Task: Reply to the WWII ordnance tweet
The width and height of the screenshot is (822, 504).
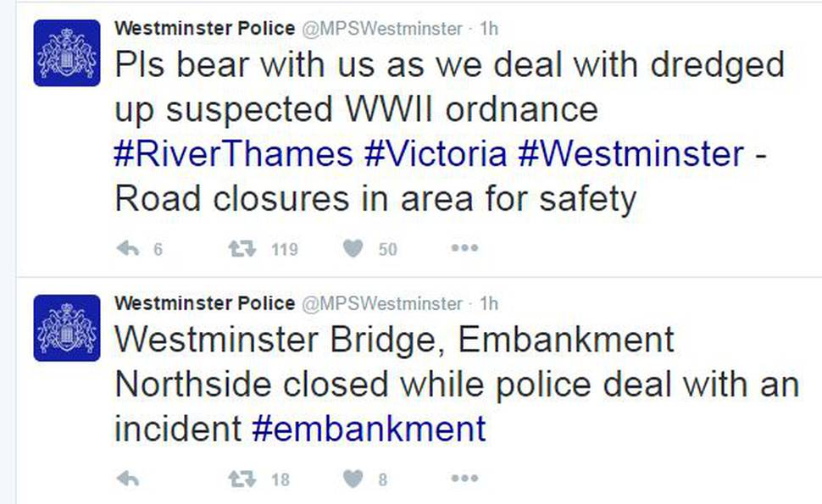Action: click(x=127, y=248)
